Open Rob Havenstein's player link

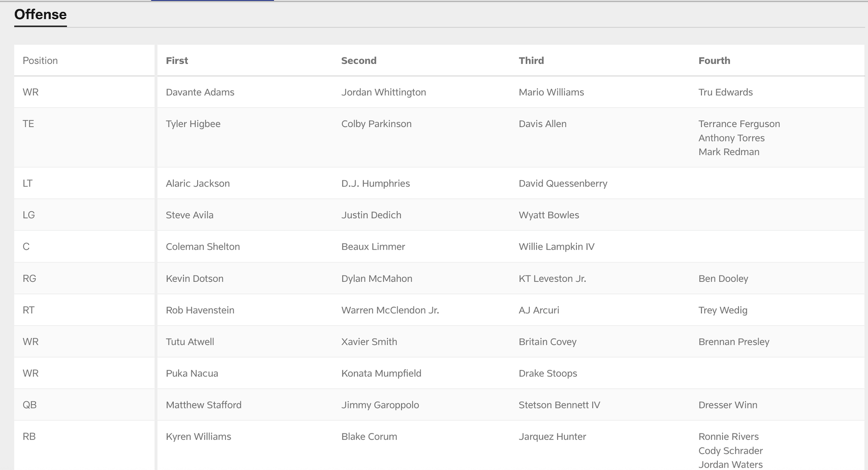(200, 310)
